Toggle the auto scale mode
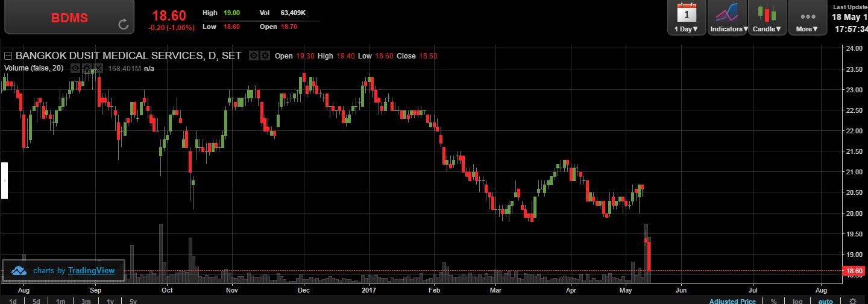868x304 pixels. (825, 301)
